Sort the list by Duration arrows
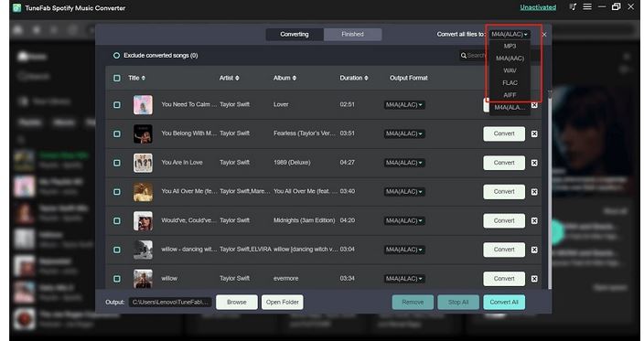 [366, 78]
